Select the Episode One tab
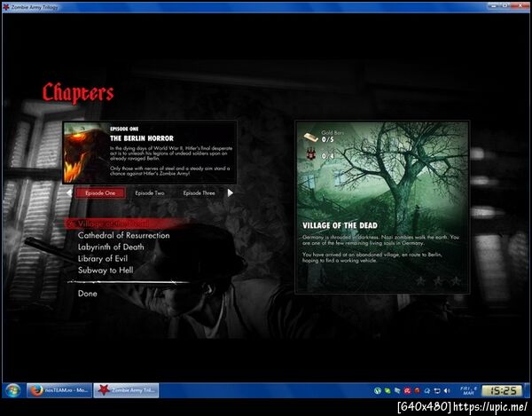The width and height of the screenshot is (532, 416). pos(100,193)
